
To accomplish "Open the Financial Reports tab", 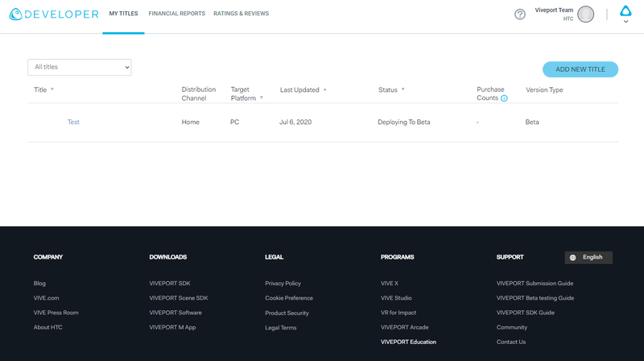I will (x=176, y=14).
